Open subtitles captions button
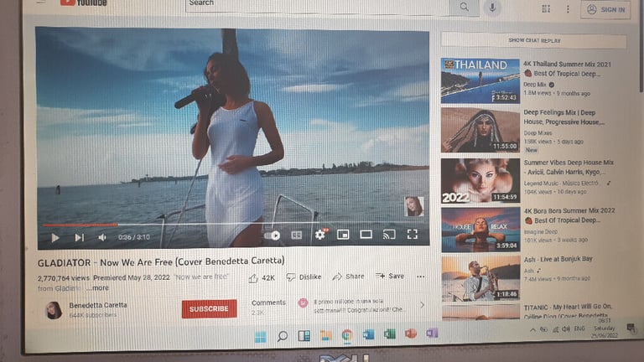 [x=297, y=235]
